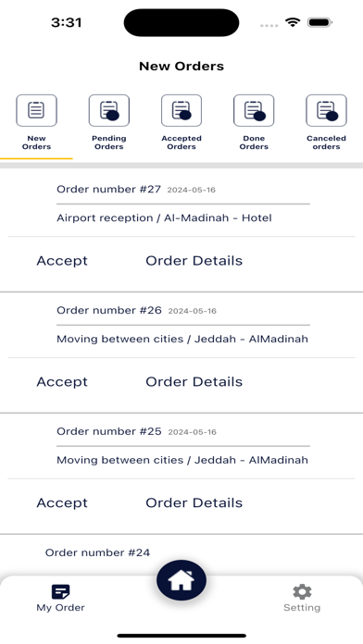The width and height of the screenshot is (363, 644).
Task: Tap the New Orders clipboard icon
Action: tap(36, 110)
